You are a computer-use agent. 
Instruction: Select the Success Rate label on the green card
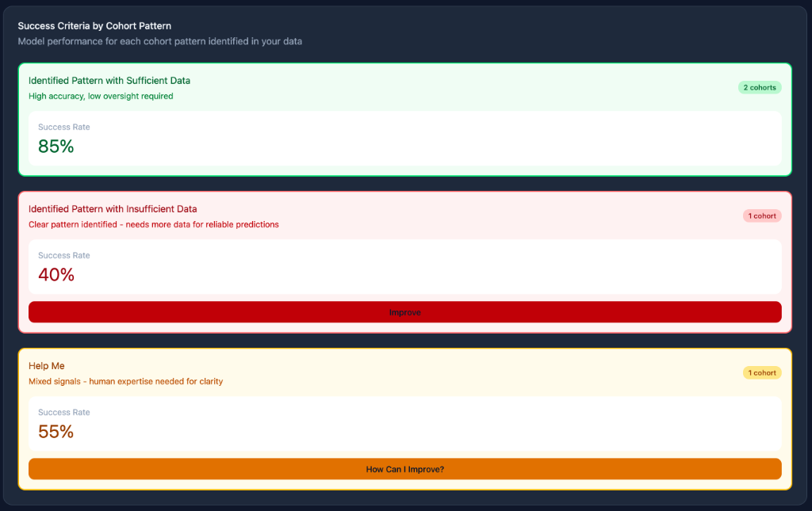[63, 127]
